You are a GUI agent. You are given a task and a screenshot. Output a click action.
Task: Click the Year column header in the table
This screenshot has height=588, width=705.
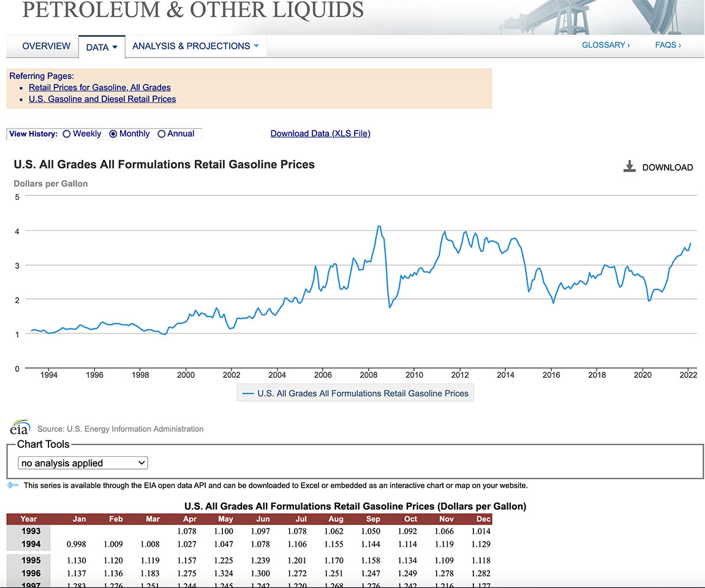(29, 519)
